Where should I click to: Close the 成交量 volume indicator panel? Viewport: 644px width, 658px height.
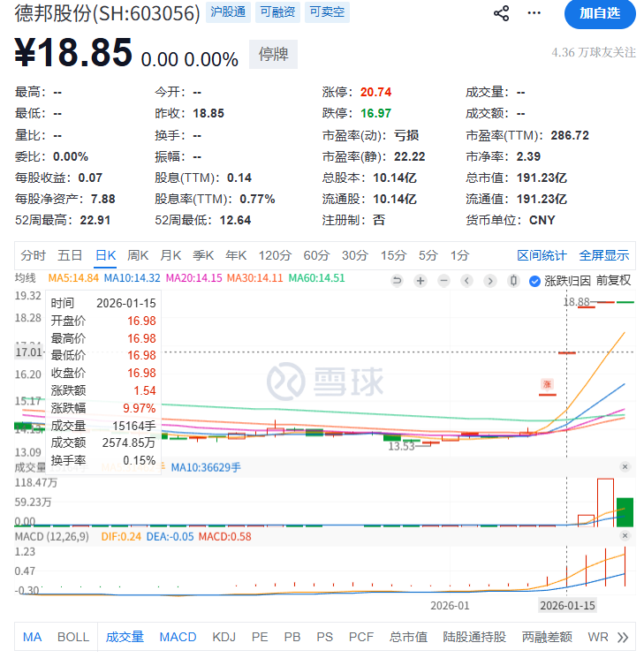click(x=625, y=466)
